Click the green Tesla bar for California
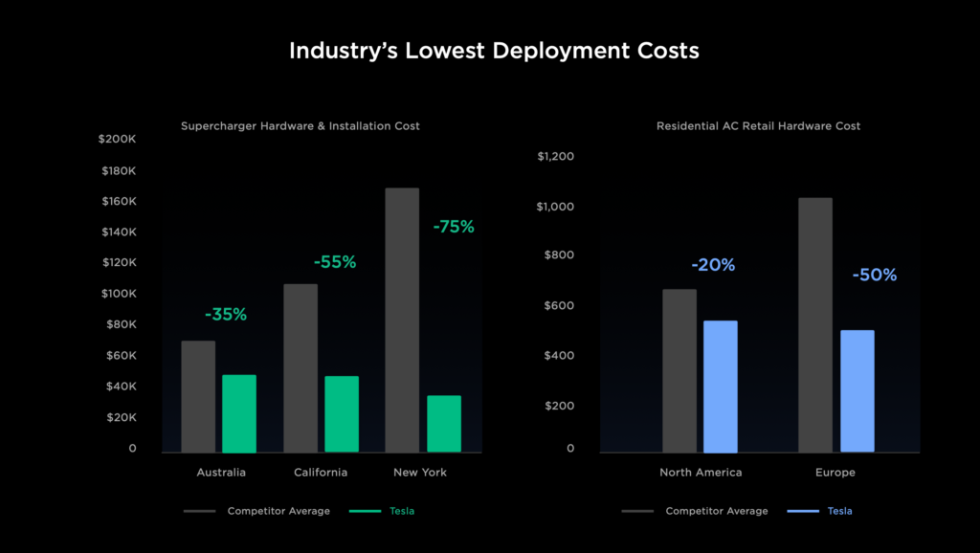 (342, 414)
